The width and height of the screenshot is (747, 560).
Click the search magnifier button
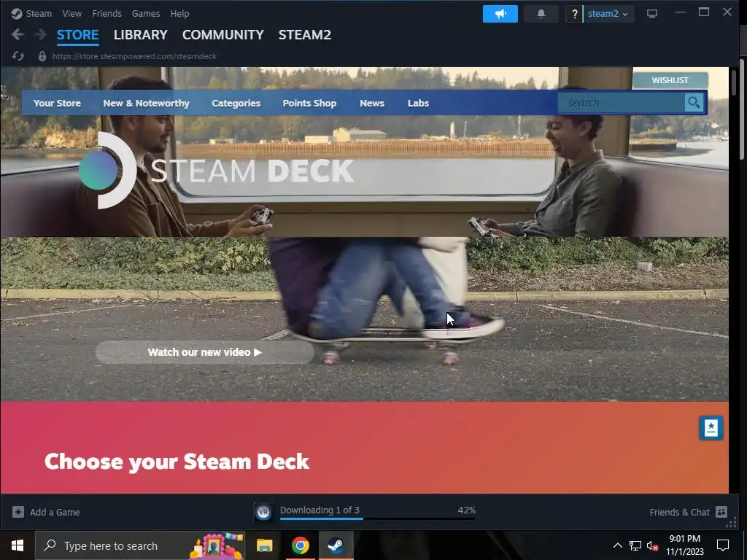coord(694,102)
